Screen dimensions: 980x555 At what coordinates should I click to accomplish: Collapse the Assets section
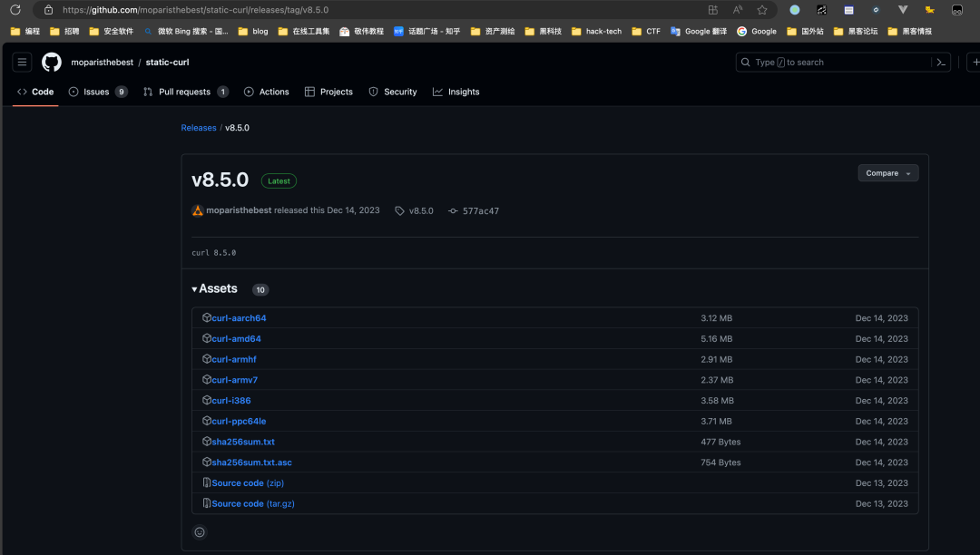point(214,289)
